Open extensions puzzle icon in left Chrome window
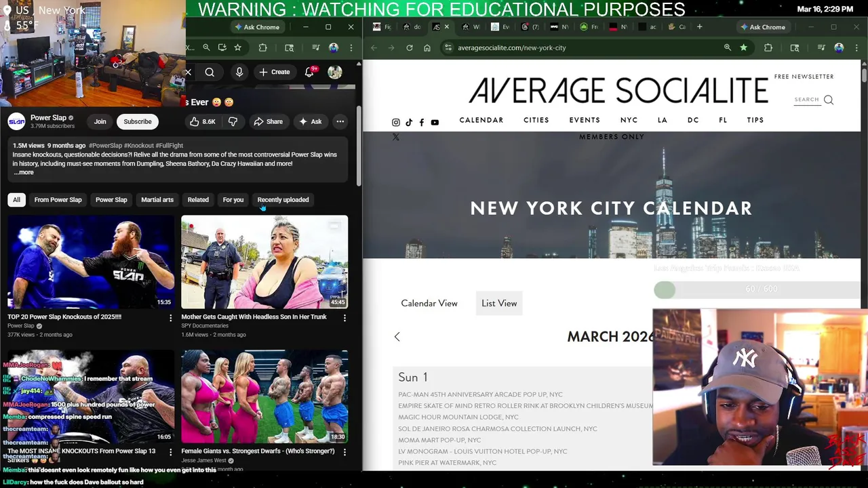868x488 pixels. click(263, 47)
